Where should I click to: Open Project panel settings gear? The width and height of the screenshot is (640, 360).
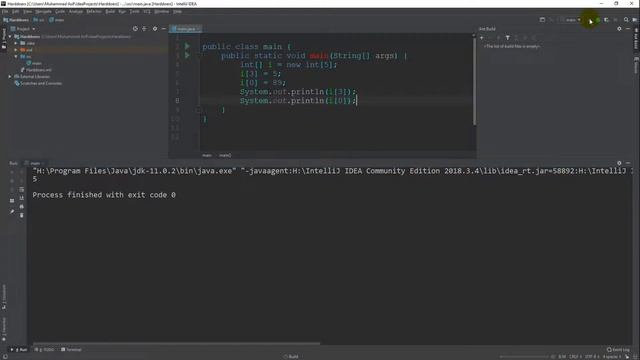(155, 29)
